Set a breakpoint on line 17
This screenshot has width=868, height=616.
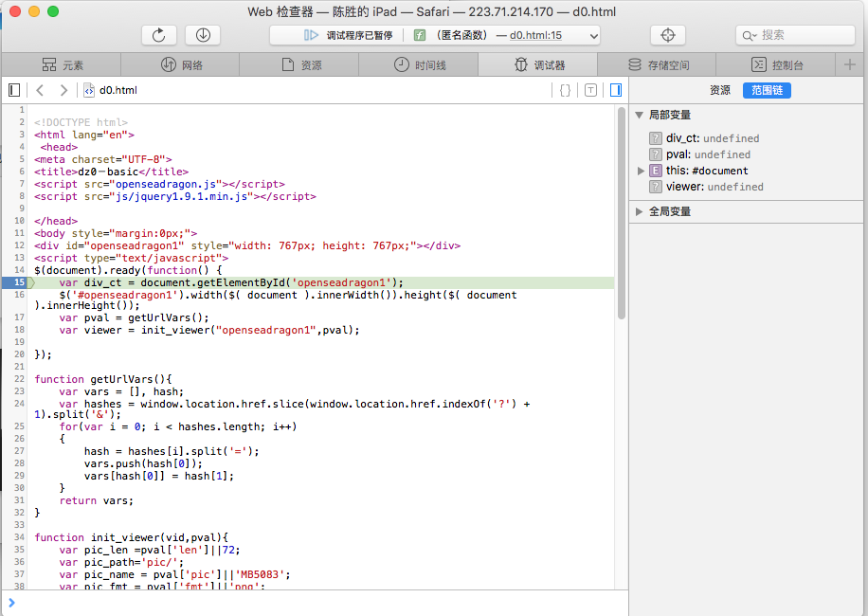click(19, 317)
